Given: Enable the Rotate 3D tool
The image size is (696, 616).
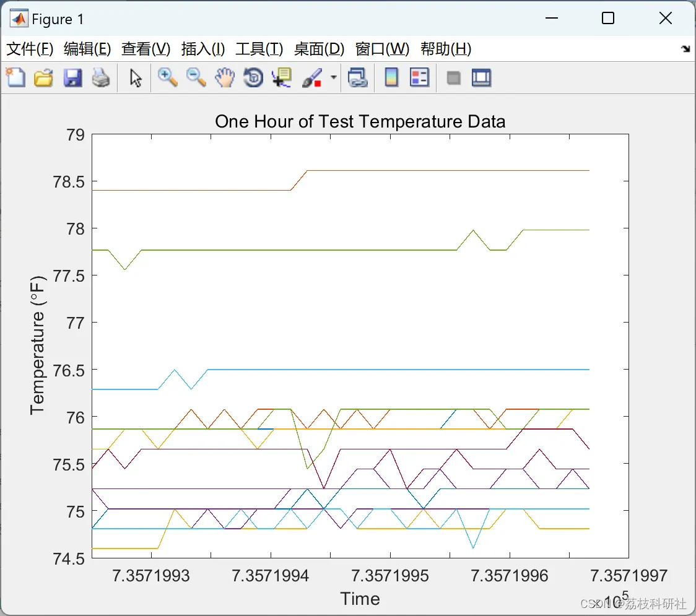Looking at the screenshot, I should 253,77.
